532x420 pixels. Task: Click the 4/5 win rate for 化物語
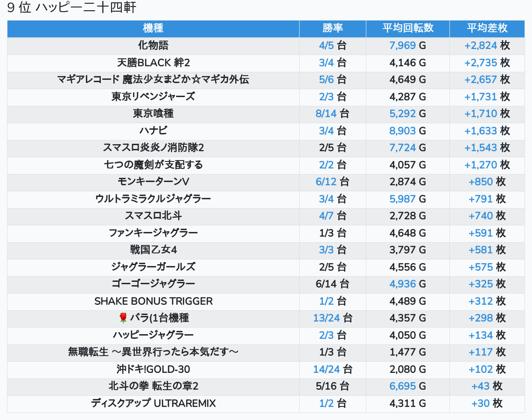[327, 46]
